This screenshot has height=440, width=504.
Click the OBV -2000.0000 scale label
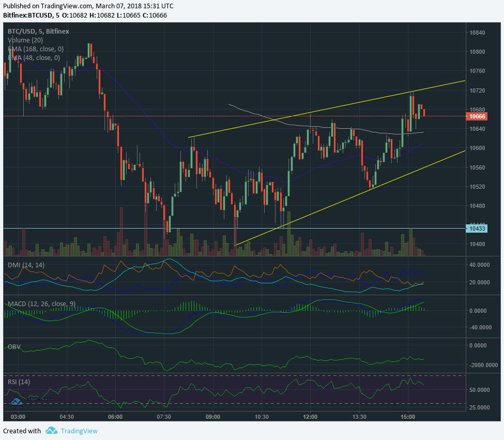point(483,365)
